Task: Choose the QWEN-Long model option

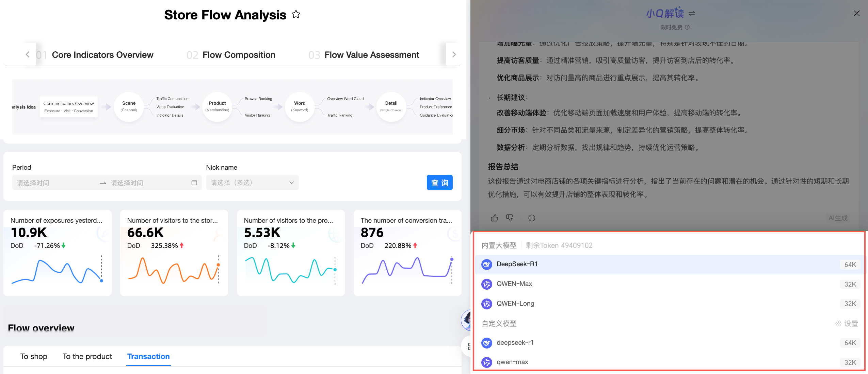Action: click(515, 304)
